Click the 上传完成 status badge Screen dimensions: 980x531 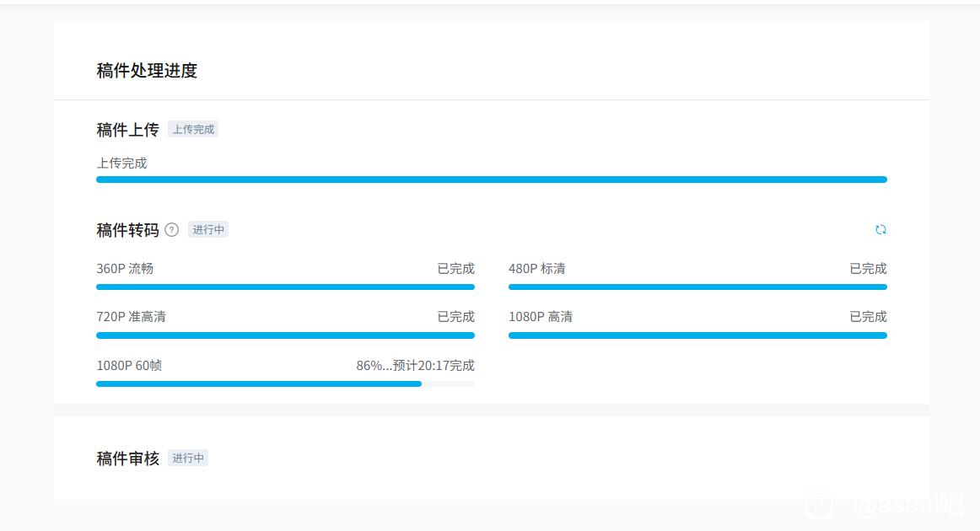[x=193, y=129]
